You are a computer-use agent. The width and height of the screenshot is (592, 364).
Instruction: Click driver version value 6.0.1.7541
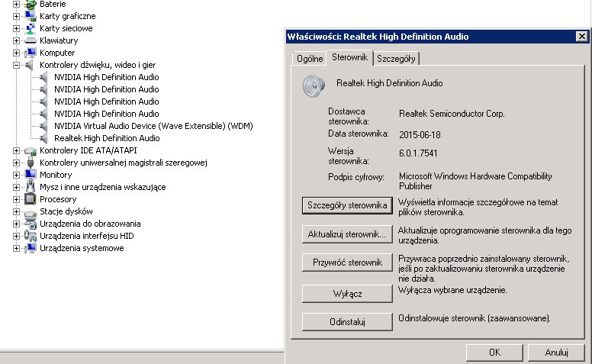coord(418,153)
